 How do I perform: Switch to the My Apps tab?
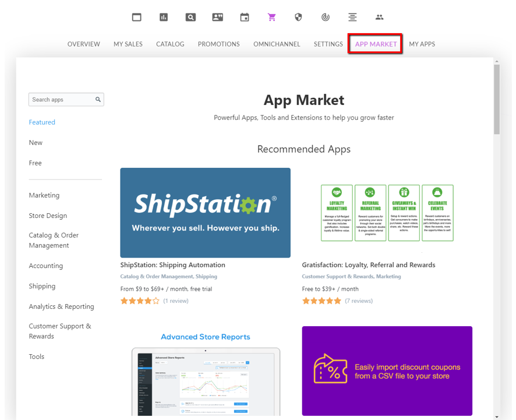pos(422,44)
